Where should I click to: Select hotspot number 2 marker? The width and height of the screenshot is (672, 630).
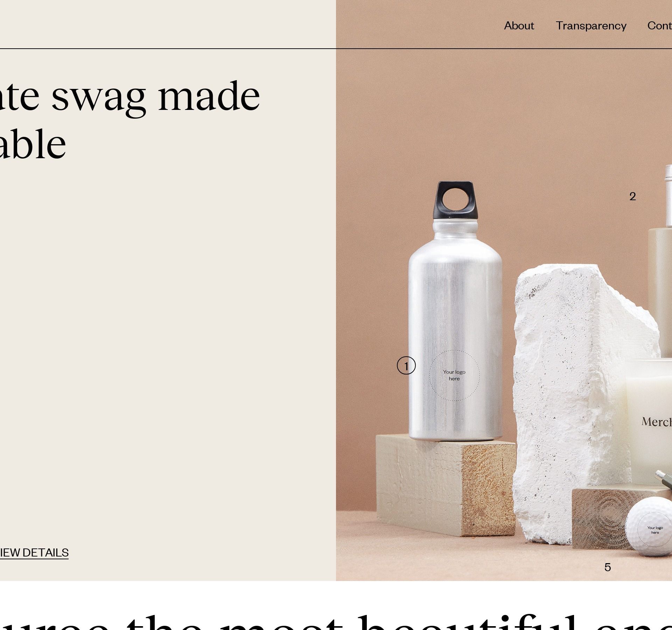tap(632, 196)
